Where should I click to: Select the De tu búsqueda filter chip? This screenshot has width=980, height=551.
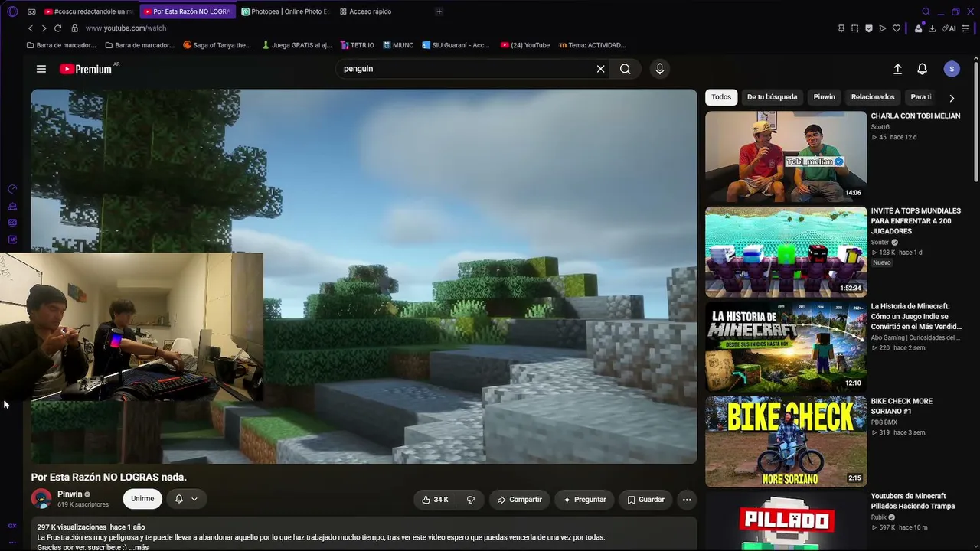[x=772, y=97]
